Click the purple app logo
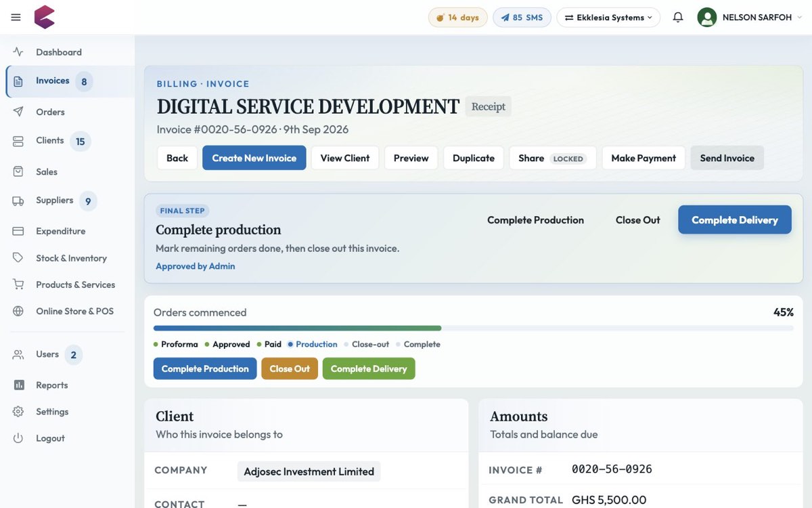This screenshot has width=812, height=508. (x=45, y=17)
